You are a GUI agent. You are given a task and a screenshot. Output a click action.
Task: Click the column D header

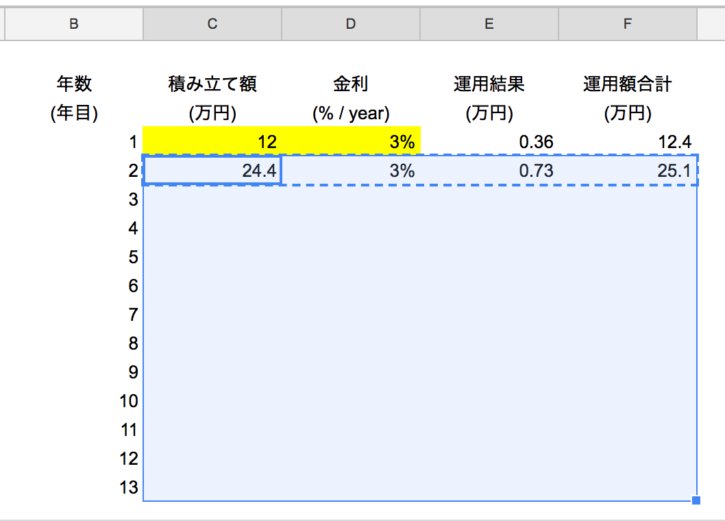coord(350,24)
